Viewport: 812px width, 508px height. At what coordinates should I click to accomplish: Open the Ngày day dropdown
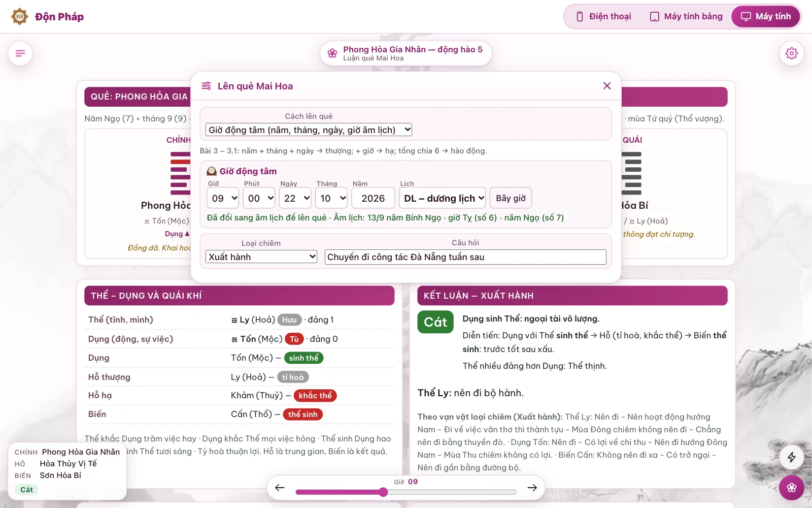click(295, 198)
